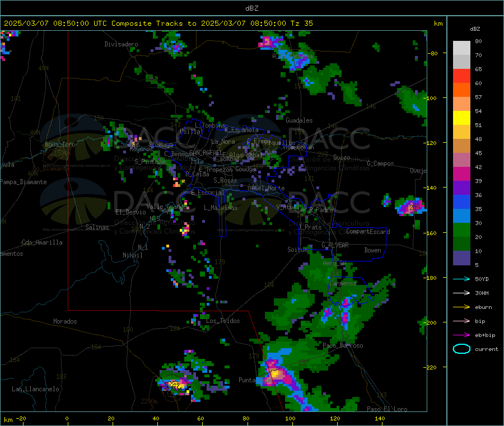Click the eburn yellow arrow legend icon

(x=461, y=307)
